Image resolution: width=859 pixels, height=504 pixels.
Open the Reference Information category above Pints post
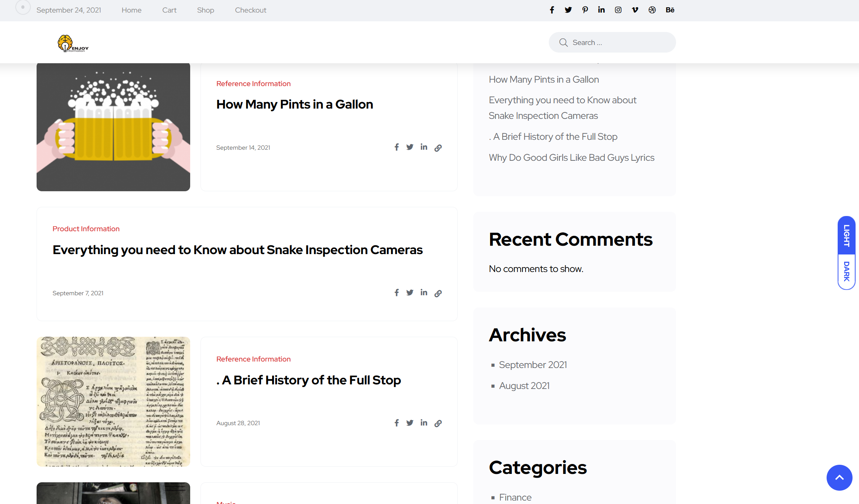[253, 84]
